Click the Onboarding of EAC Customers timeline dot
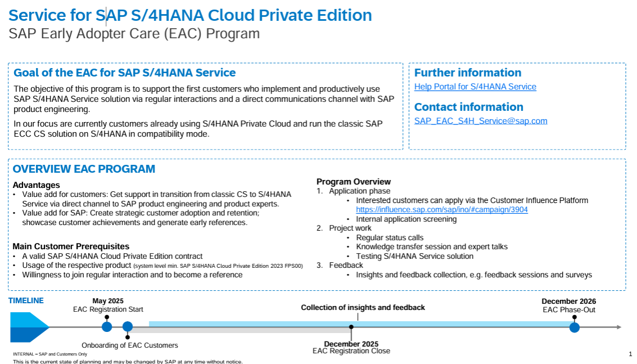 tap(128, 326)
